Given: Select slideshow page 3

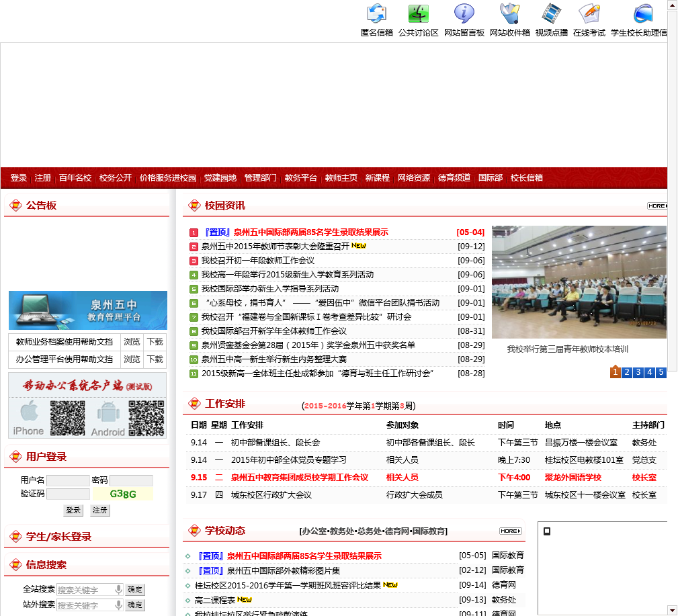Looking at the screenshot, I should coord(638,372).
